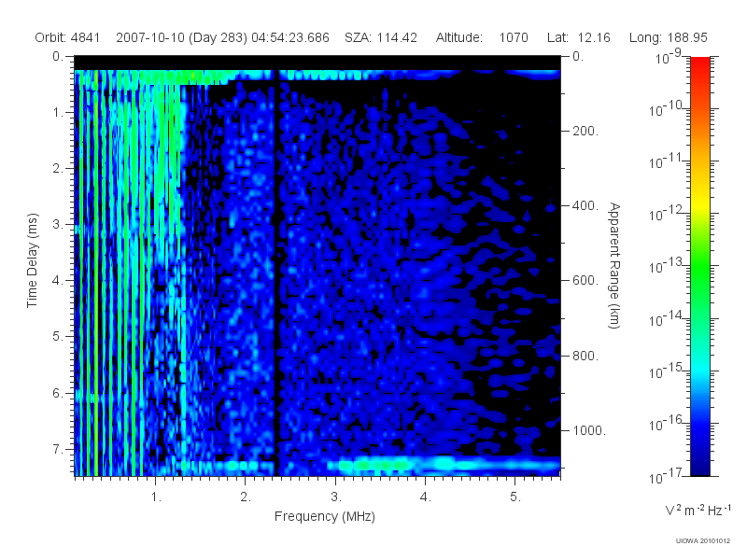Click the '5.' tick on the time delay axis
Viewport: 747px width, 560px height.
tap(58, 337)
